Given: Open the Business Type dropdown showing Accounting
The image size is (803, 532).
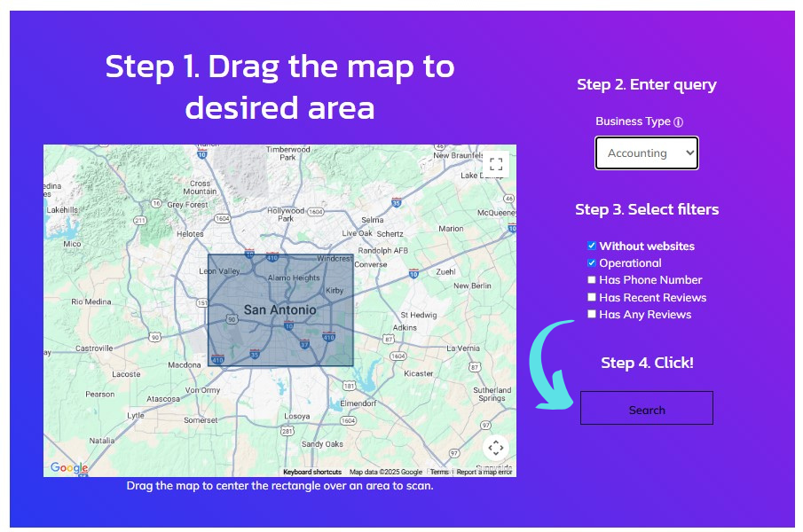Looking at the screenshot, I should [647, 153].
